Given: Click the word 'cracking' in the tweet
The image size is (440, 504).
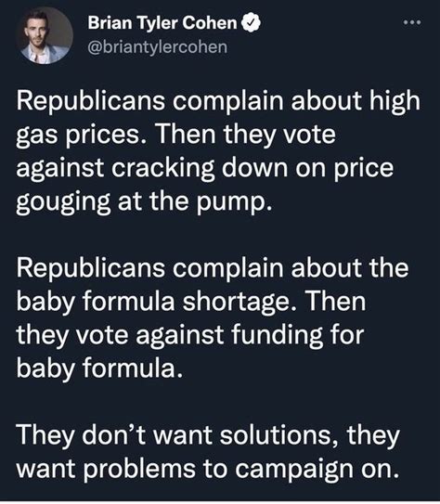Looking at the screenshot, I should coord(163,169).
